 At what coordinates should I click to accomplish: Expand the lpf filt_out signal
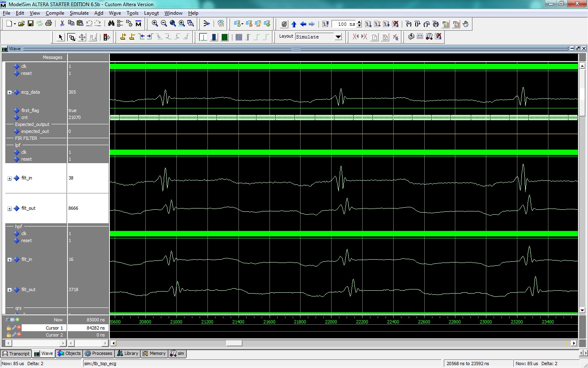(9, 209)
